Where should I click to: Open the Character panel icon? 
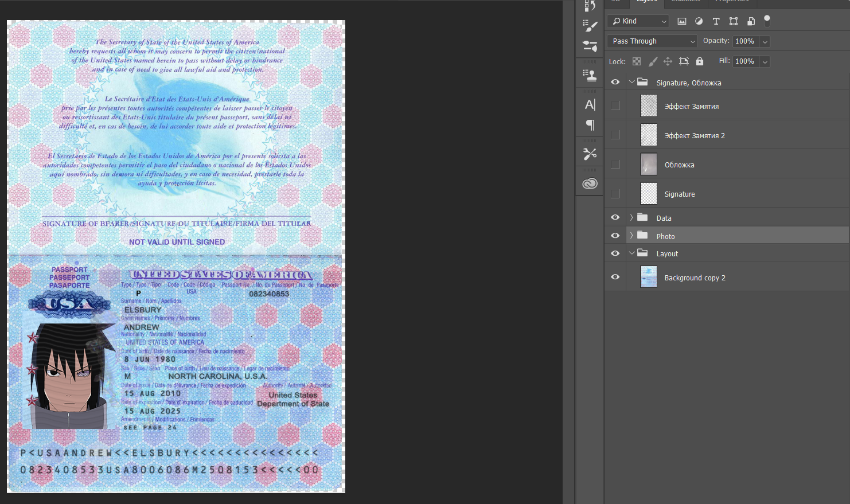590,104
